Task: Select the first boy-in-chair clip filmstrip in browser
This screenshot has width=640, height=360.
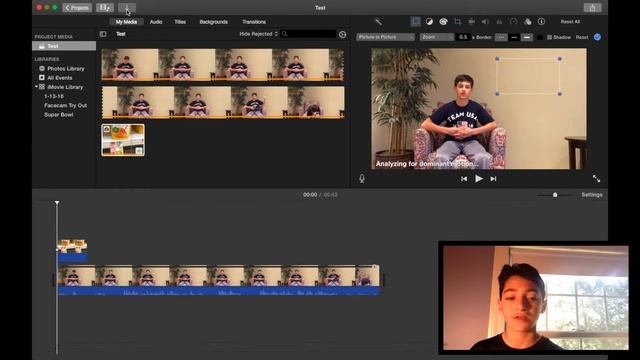Action: 222,64
